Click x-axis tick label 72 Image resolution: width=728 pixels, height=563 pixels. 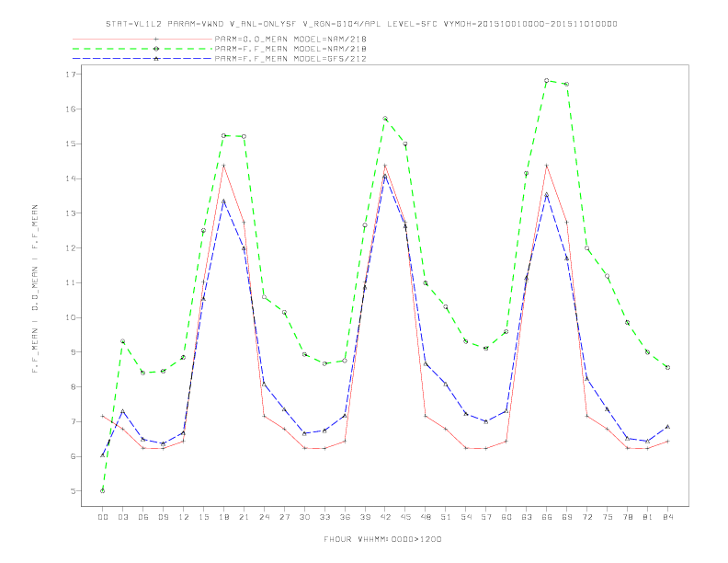[587, 517]
